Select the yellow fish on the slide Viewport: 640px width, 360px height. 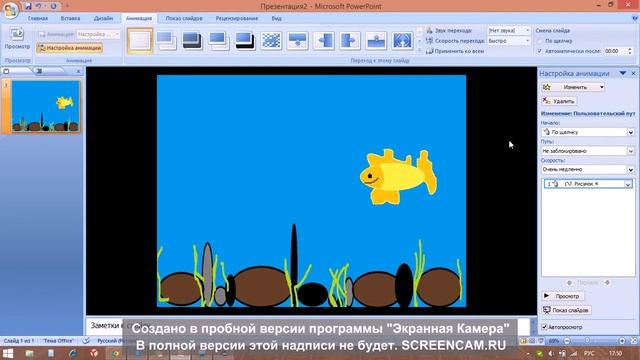point(398,177)
